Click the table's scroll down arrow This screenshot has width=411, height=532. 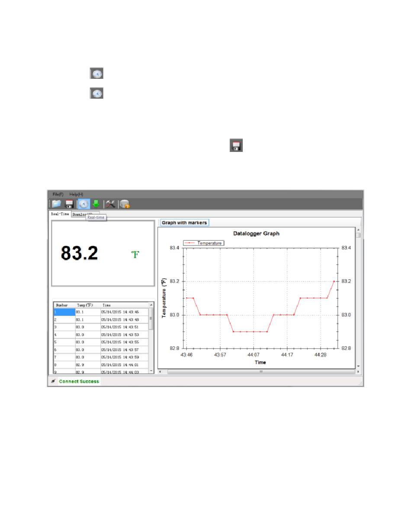click(x=151, y=370)
